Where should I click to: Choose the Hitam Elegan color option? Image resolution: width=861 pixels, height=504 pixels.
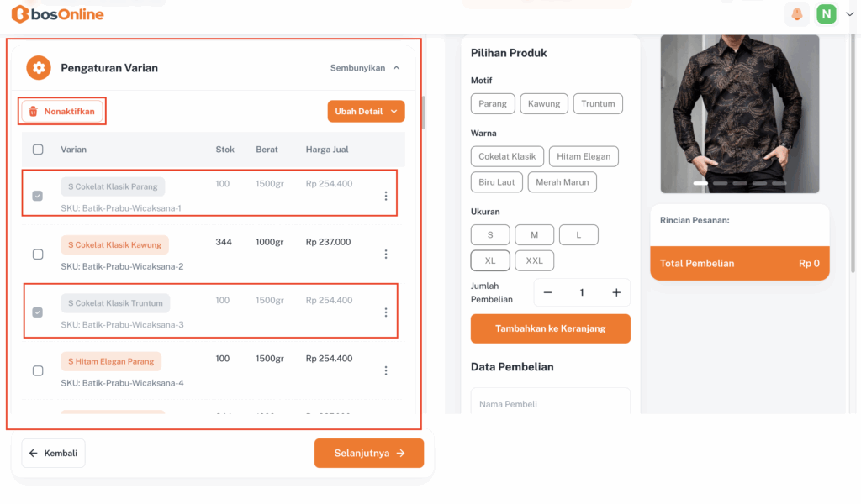(584, 156)
